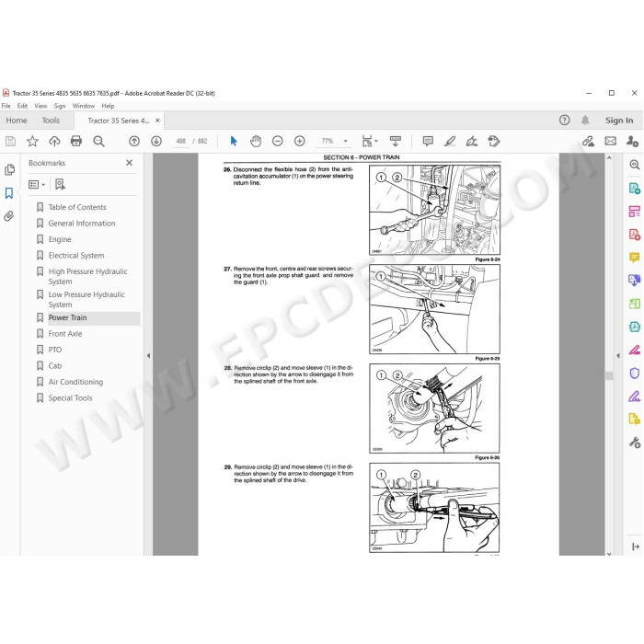The height and width of the screenshot is (644, 644).
Task: Select the Power Train bookmark
Action: [x=68, y=318]
